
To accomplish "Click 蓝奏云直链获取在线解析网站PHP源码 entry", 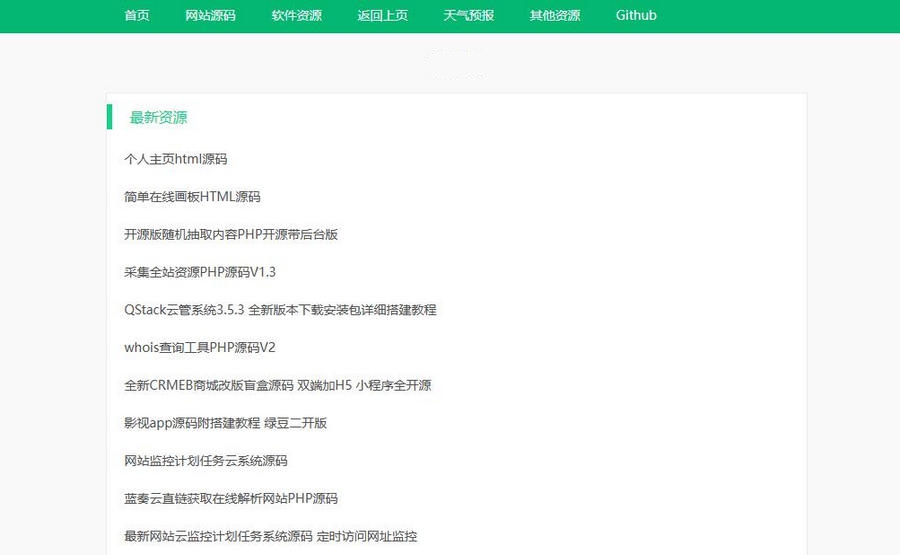I will 231,498.
